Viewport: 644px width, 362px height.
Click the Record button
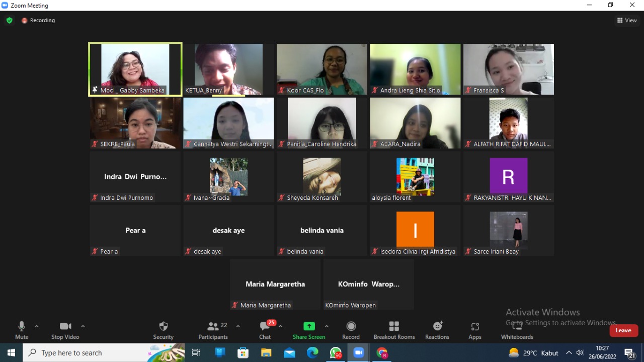351,330
